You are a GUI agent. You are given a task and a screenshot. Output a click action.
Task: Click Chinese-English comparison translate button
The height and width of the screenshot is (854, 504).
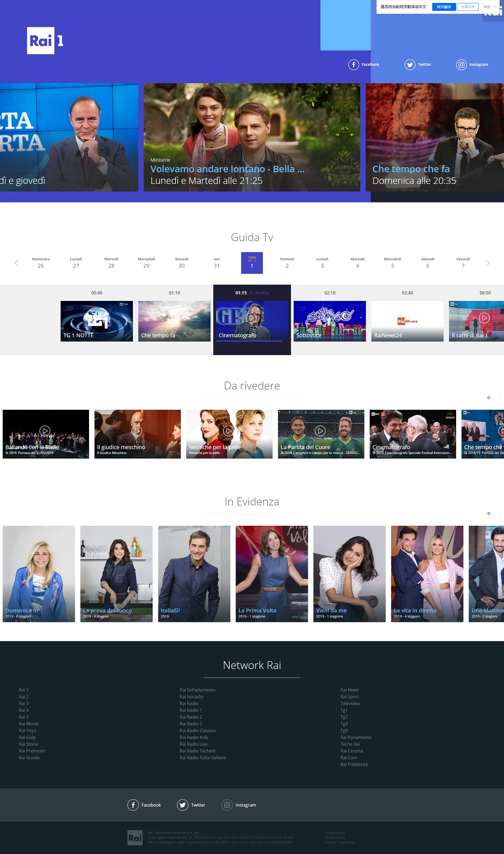click(x=468, y=7)
